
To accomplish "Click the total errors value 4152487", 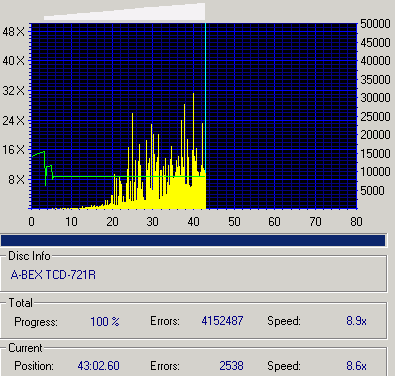I will pos(222,321).
